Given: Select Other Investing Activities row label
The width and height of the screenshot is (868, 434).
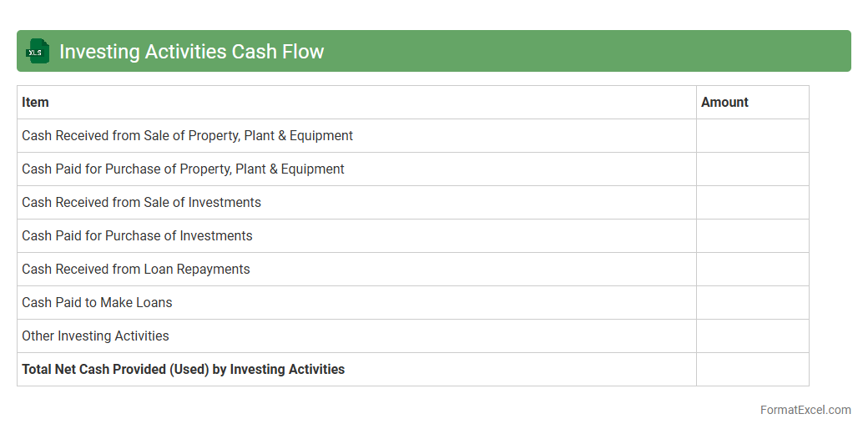Looking at the screenshot, I should (95, 336).
